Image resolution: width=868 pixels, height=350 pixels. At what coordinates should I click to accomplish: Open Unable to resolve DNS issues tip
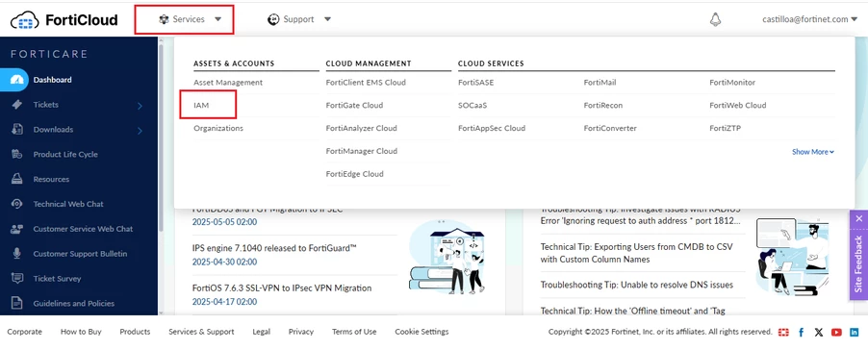tap(637, 285)
